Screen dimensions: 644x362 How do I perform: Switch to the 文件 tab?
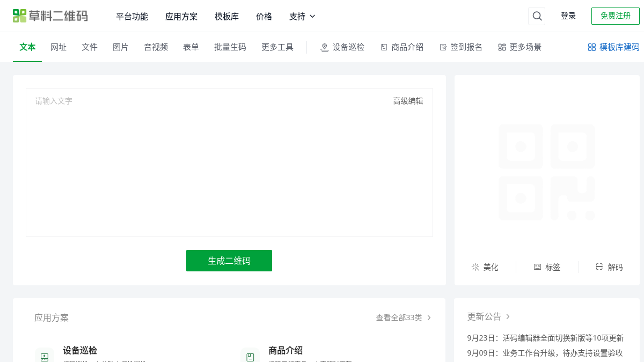(90, 47)
